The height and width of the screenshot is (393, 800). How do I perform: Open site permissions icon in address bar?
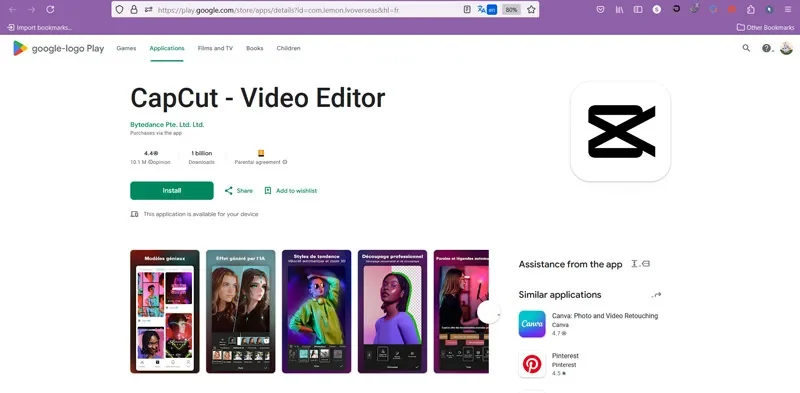tap(148, 9)
